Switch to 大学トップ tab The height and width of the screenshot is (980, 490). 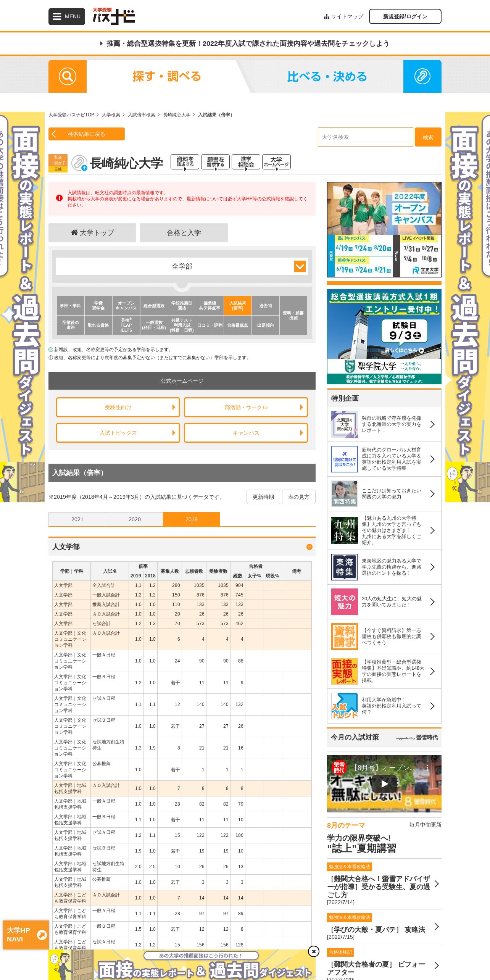92,233
